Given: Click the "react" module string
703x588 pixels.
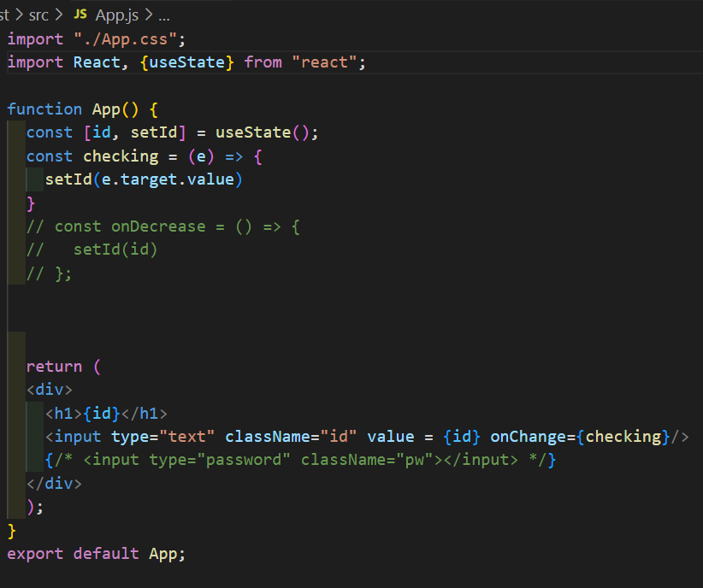Looking at the screenshot, I should pyautogui.click(x=324, y=62).
